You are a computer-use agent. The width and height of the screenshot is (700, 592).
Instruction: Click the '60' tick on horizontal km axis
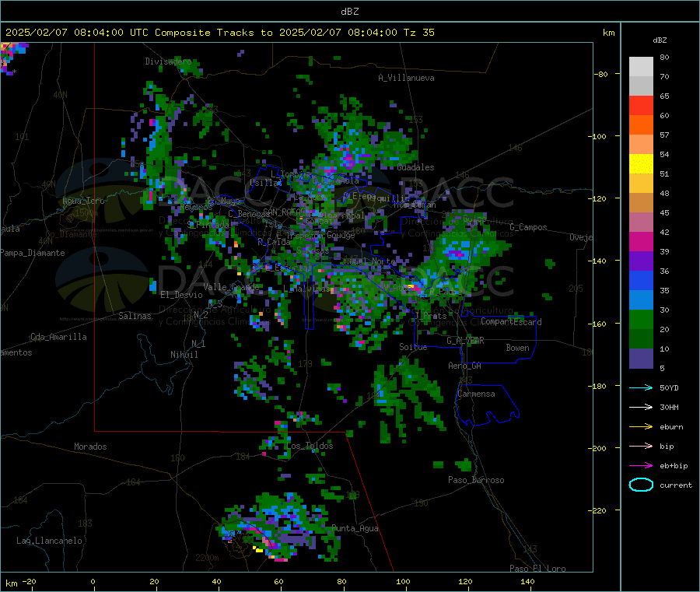point(278,581)
